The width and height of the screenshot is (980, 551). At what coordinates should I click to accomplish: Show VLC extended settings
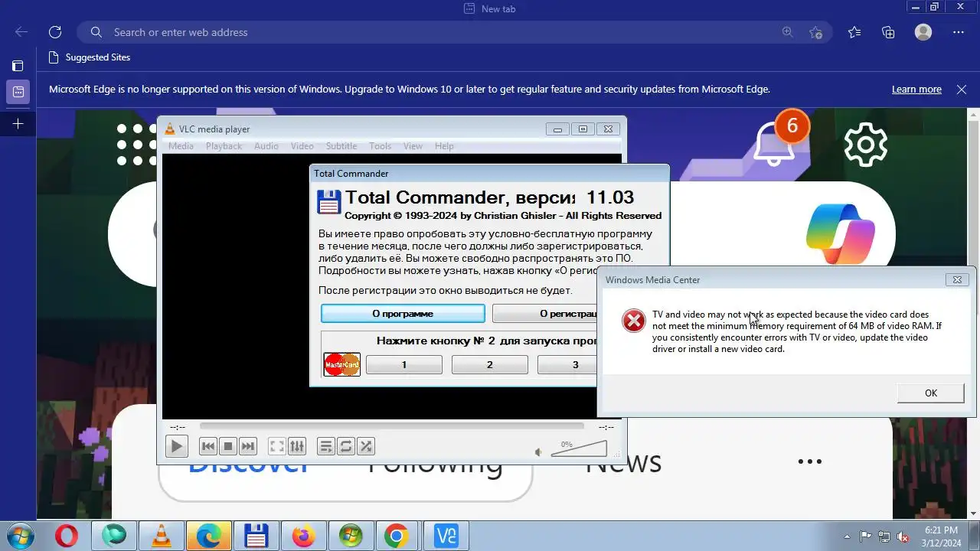pyautogui.click(x=297, y=446)
